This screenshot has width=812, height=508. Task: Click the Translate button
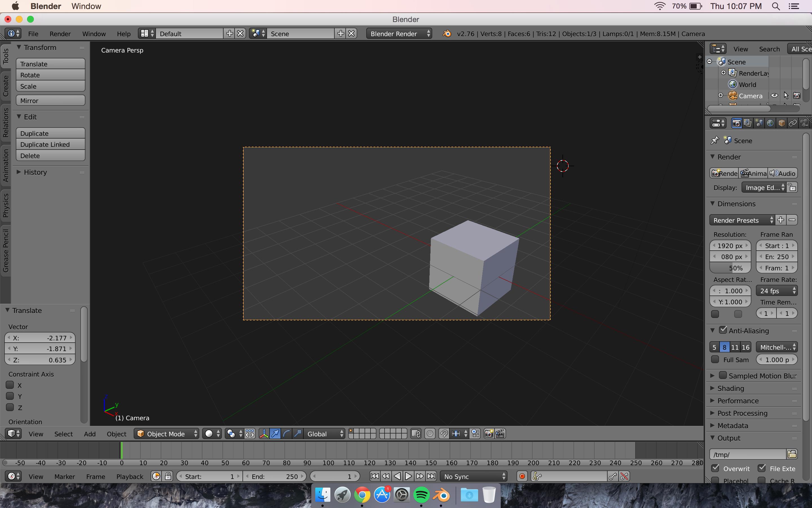pos(50,64)
